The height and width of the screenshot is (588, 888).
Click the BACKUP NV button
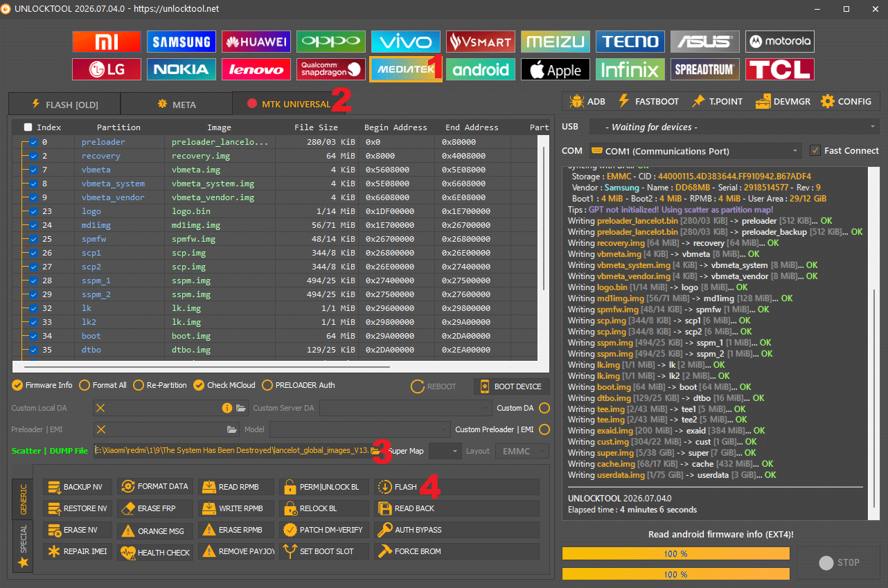(77, 487)
